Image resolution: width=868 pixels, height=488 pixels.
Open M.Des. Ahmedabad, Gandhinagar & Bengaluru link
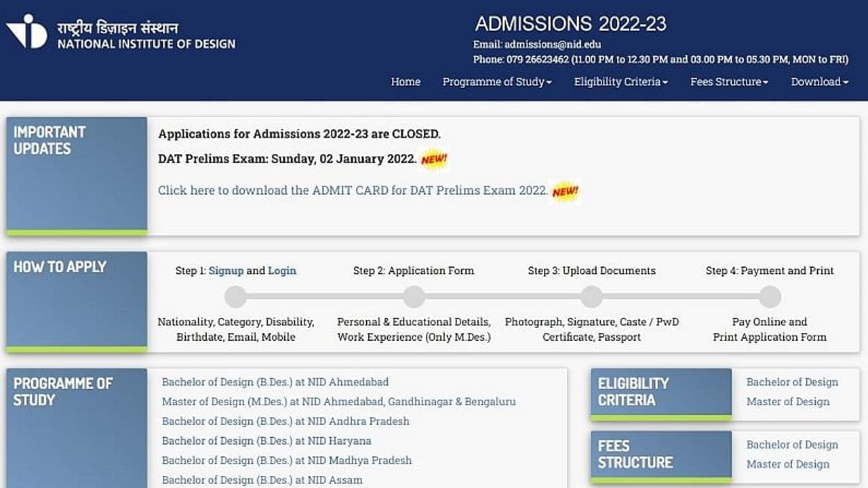coord(338,402)
